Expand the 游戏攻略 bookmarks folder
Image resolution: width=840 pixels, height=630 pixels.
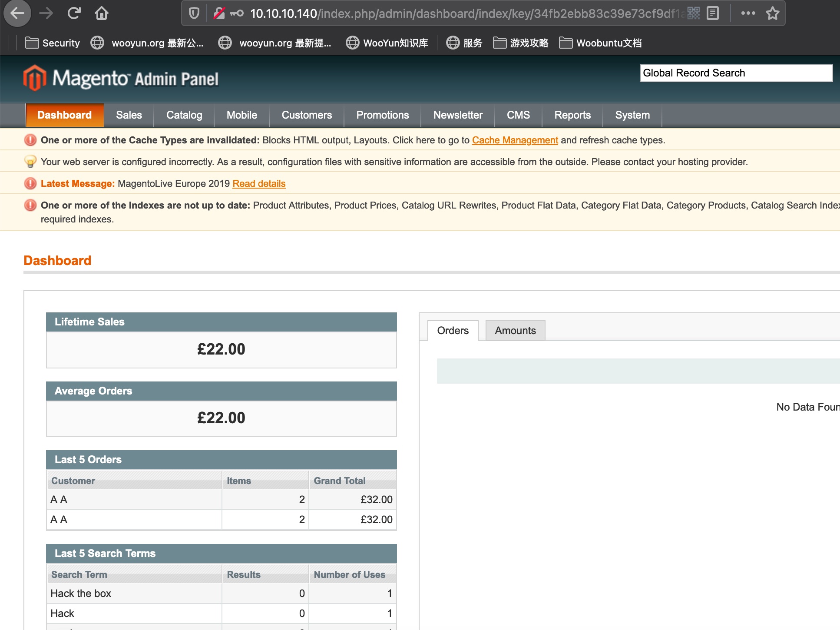(521, 43)
